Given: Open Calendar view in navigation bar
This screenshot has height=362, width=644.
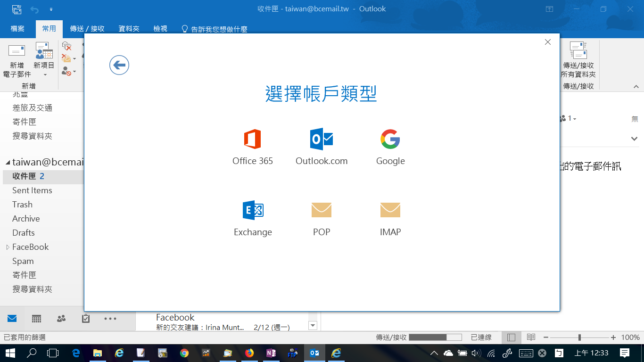Looking at the screenshot, I should [x=37, y=319].
